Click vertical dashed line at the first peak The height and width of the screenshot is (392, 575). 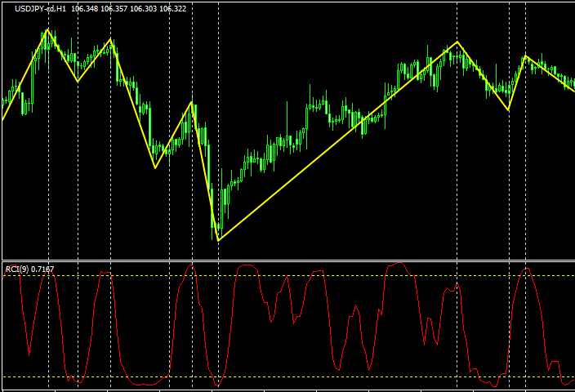pyautogui.click(x=47, y=163)
